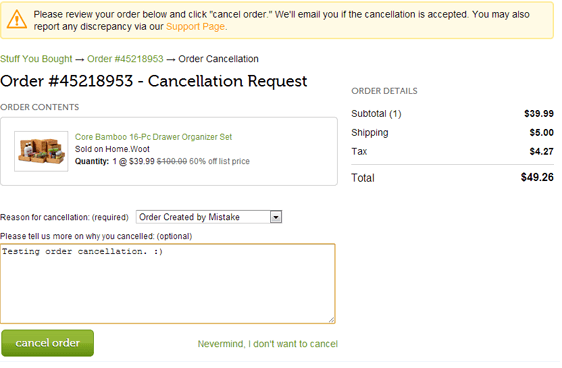This screenshot has width=562, height=368.
Task: Click the Subtotal (1) label
Action: click(x=376, y=114)
